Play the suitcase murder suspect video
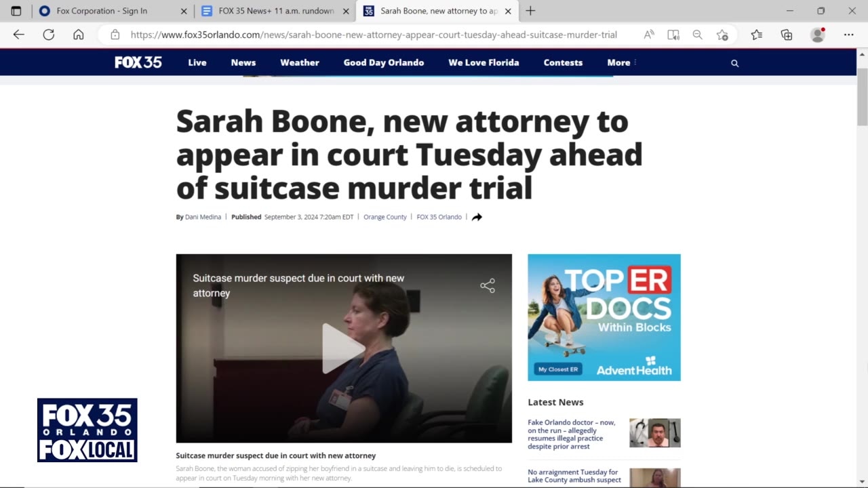 tap(343, 348)
